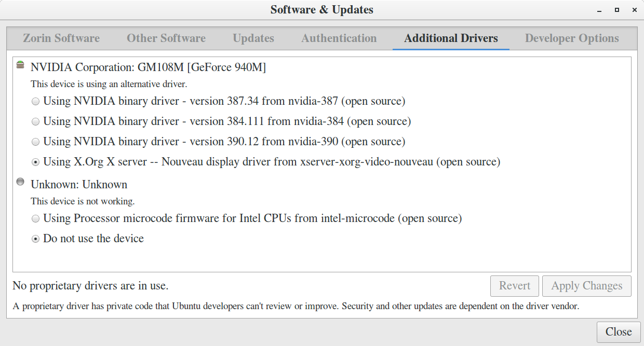Select NVIDIA driver version 387.34 option

tap(35, 101)
